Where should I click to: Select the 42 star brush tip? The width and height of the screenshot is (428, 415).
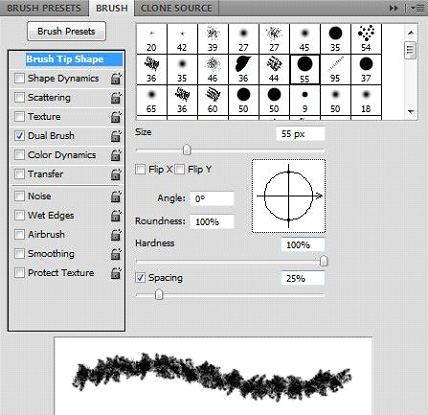(182, 39)
